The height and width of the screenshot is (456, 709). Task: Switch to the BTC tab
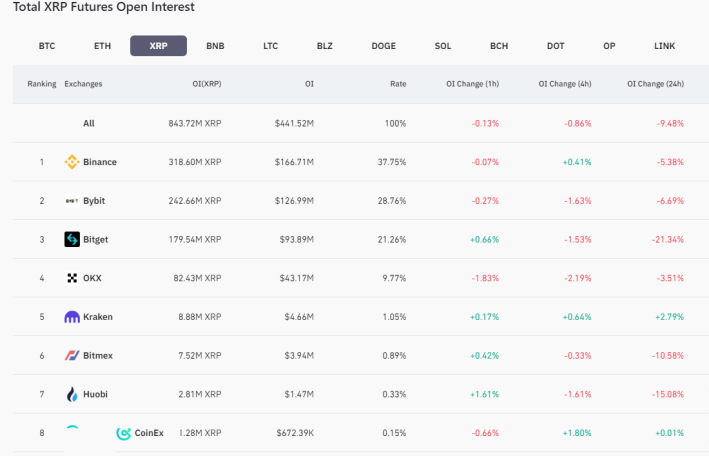point(47,46)
